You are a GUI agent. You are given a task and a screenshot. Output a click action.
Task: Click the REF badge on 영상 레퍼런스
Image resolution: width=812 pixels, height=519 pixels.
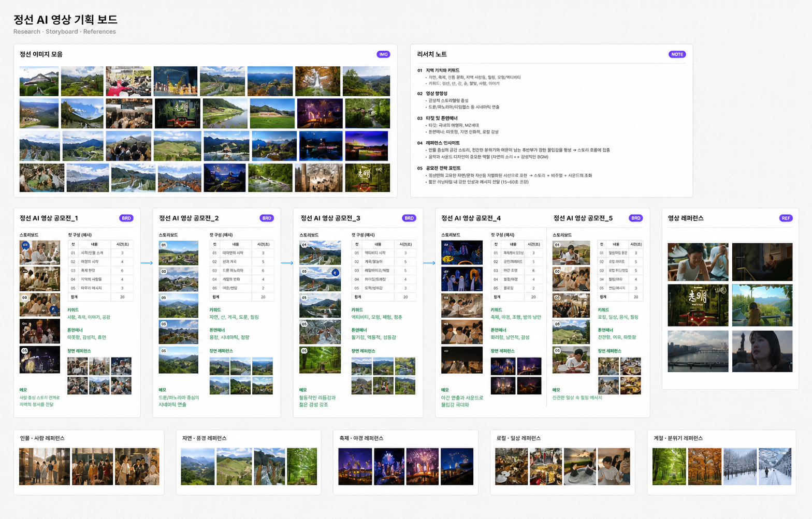pos(786,218)
